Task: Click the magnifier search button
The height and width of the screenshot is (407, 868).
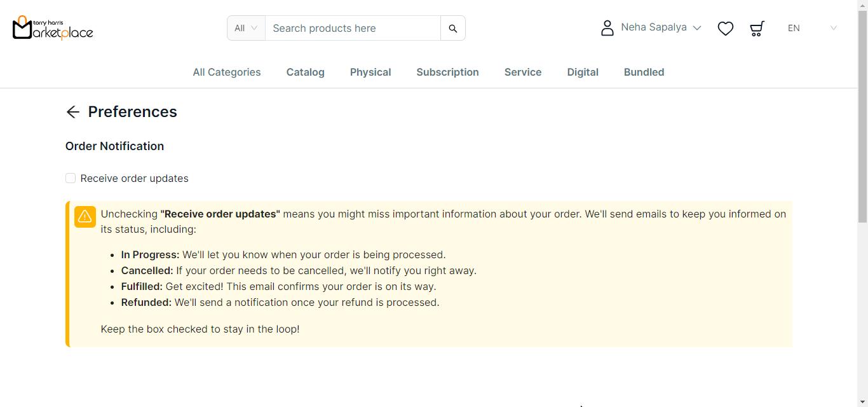Action: pos(453,28)
